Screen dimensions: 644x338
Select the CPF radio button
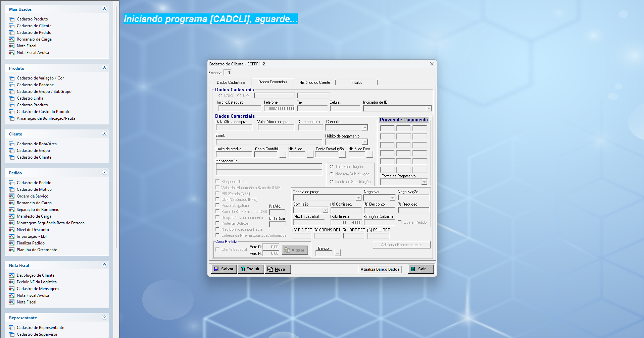(239, 96)
